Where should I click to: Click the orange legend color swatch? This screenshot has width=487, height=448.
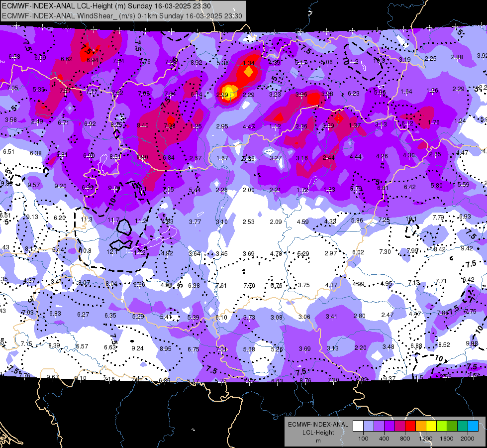coord(420,426)
